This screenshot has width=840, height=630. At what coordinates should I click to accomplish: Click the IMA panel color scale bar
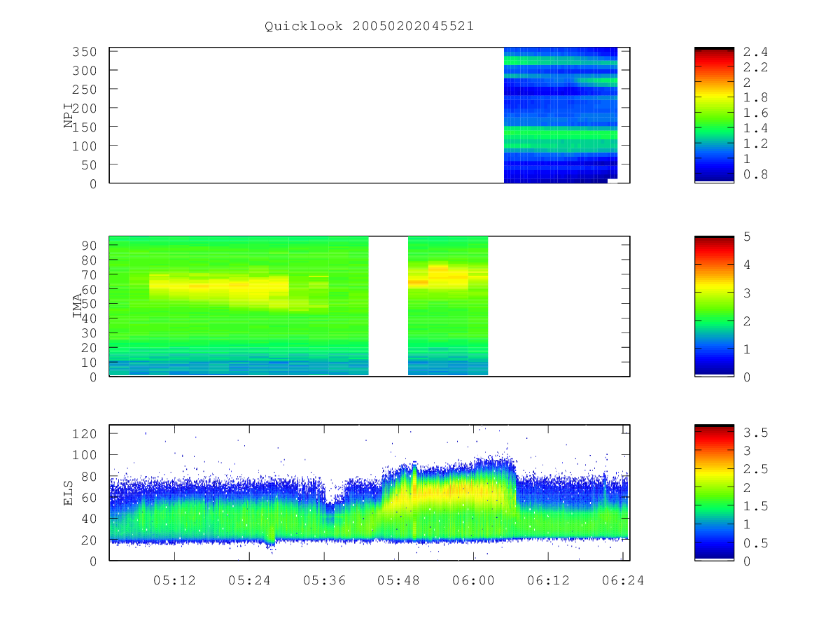pos(714,306)
